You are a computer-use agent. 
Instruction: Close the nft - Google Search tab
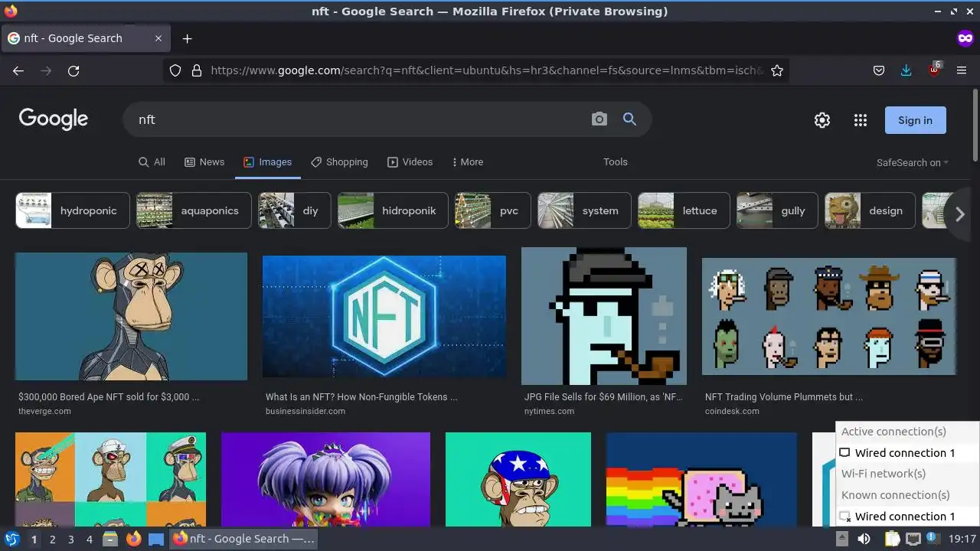point(158,38)
